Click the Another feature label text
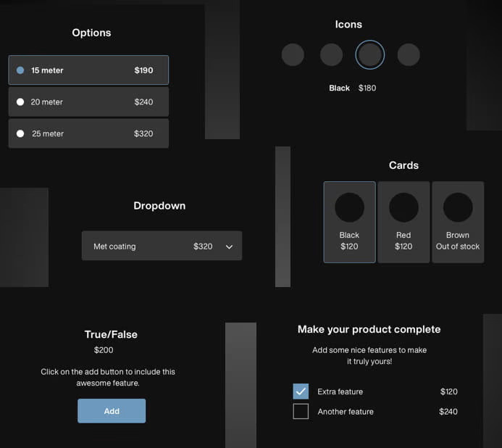 (346, 412)
